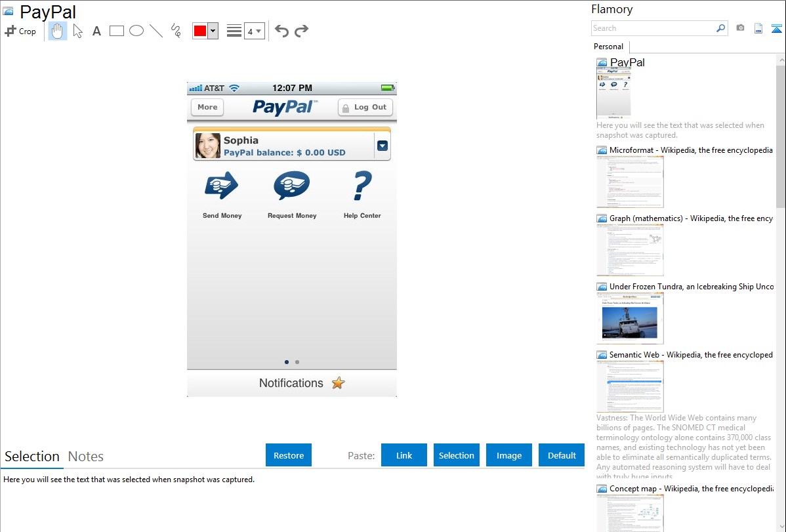The height and width of the screenshot is (532, 786).
Task: Expand the Sophia account dropdown arrow
Action: click(x=383, y=146)
